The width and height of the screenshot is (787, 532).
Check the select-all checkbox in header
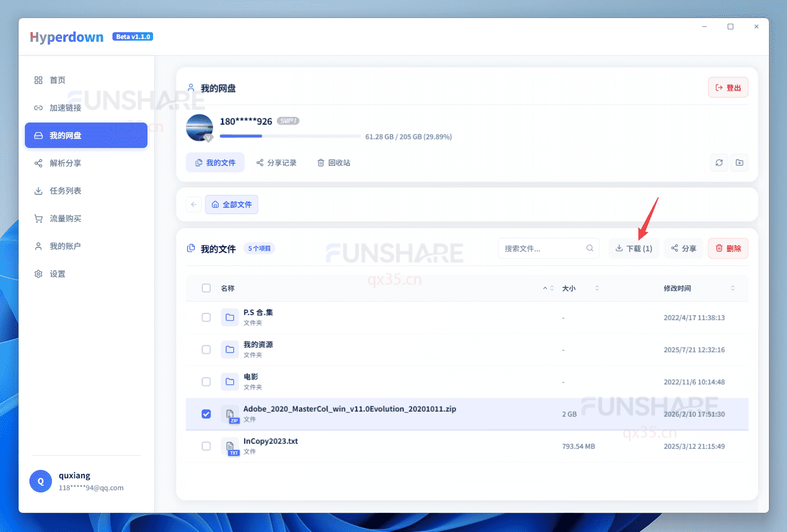tap(206, 288)
